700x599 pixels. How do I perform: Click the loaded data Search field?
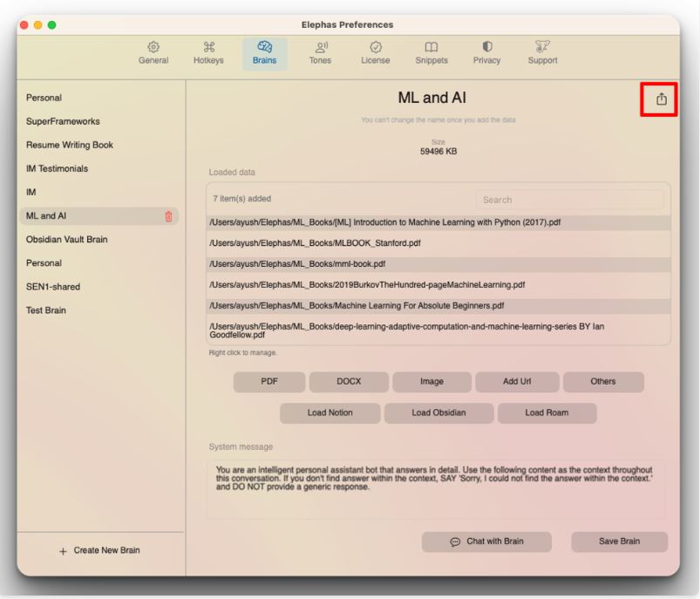[569, 200]
